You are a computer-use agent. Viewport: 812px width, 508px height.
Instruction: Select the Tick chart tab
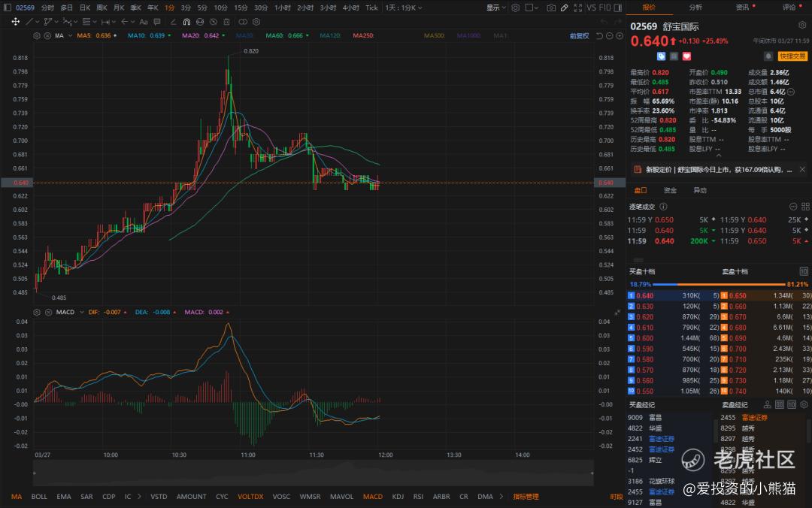[x=372, y=8]
